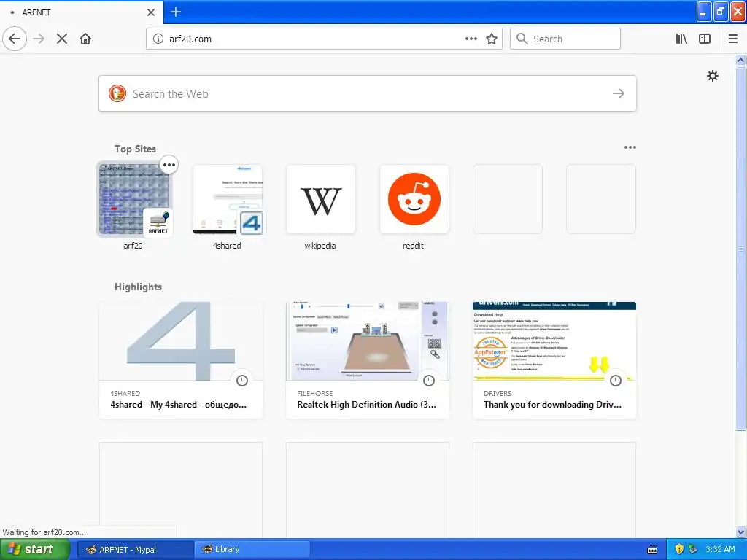Click history clock icon on Filehorse highlight

pos(429,381)
